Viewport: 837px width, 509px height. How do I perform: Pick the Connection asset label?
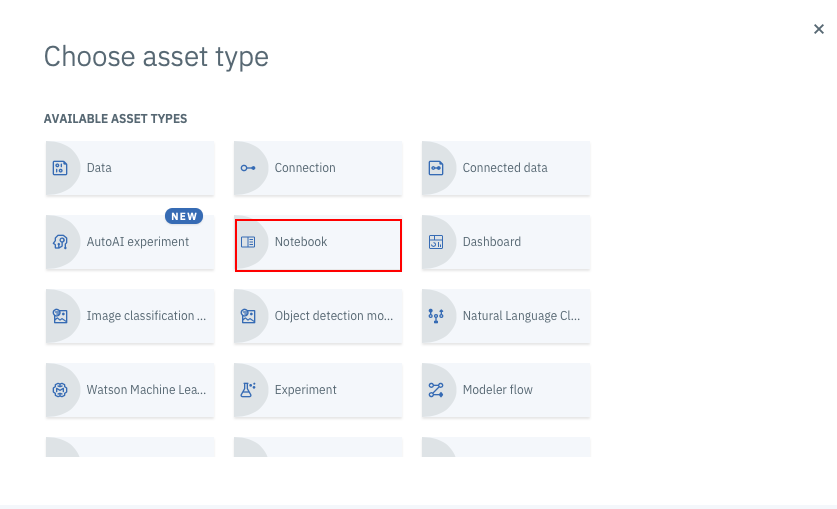[305, 168]
